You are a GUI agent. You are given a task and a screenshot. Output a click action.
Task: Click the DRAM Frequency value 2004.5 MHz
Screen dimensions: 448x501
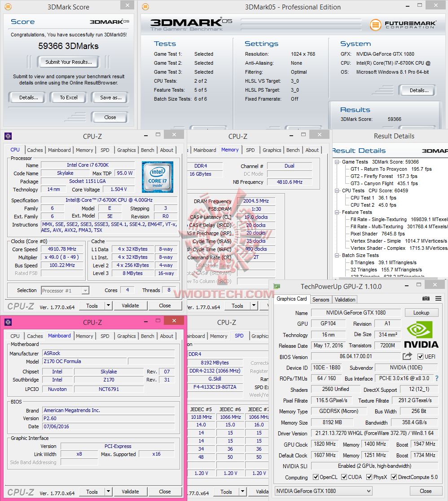click(x=256, y=201)
